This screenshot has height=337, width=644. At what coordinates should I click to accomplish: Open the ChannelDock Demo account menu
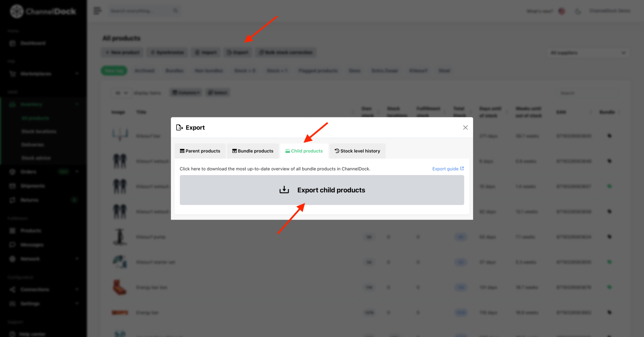[609, 11]
